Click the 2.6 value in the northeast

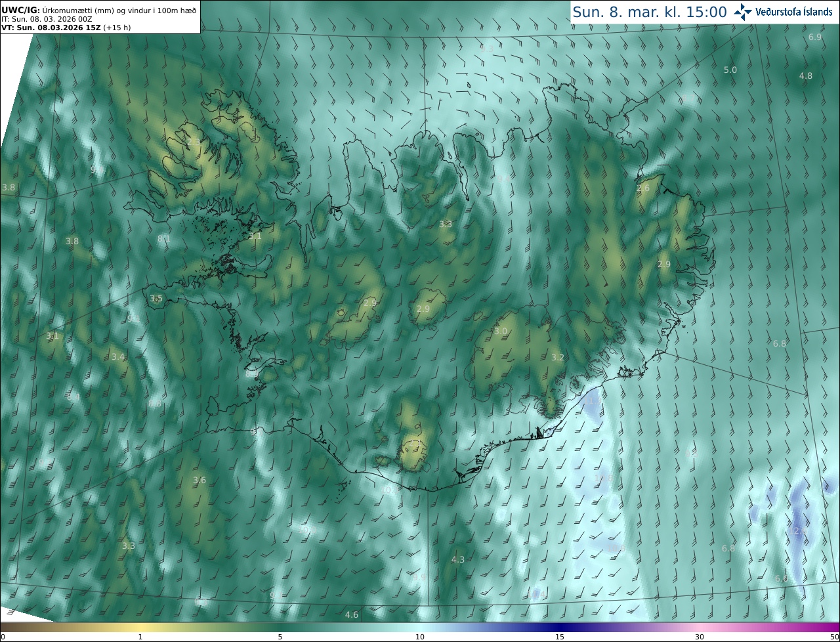[643, 188]
